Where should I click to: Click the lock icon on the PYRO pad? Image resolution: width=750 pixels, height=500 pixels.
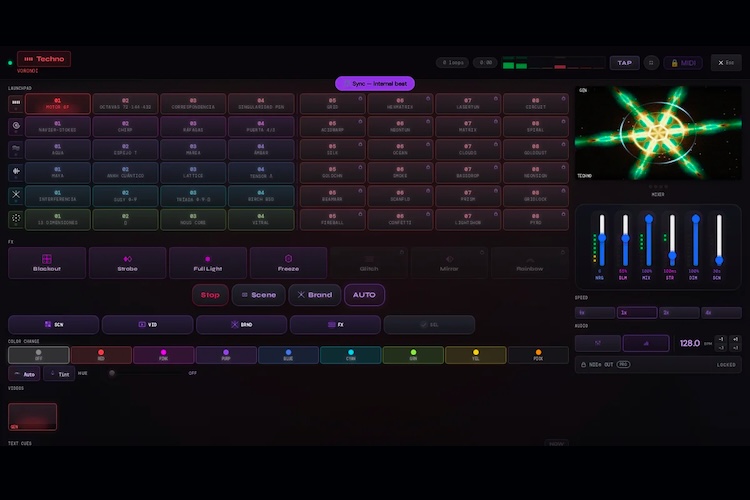point(563,214)
